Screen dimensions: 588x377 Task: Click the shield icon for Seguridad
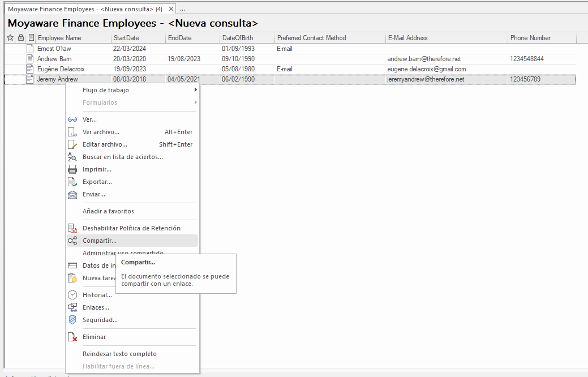pos(72,320)
